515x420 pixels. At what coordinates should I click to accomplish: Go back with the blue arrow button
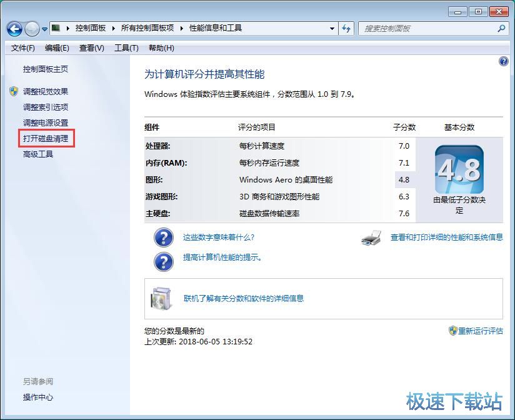(14, 29)
